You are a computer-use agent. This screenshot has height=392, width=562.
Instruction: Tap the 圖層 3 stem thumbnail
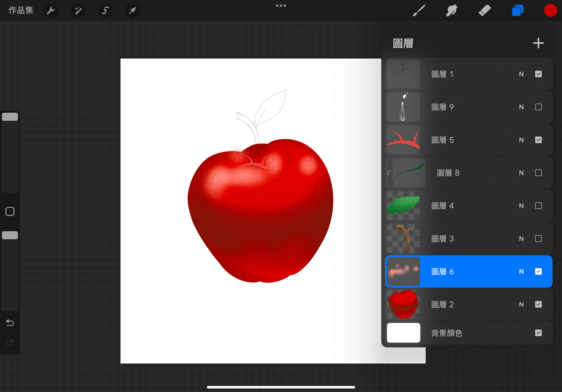coord(403,239)
